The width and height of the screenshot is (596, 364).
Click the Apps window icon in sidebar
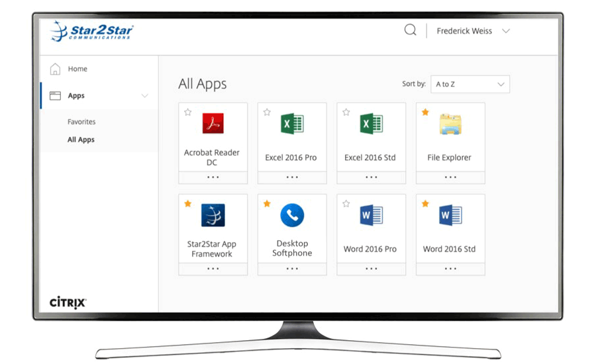[55, 95]
